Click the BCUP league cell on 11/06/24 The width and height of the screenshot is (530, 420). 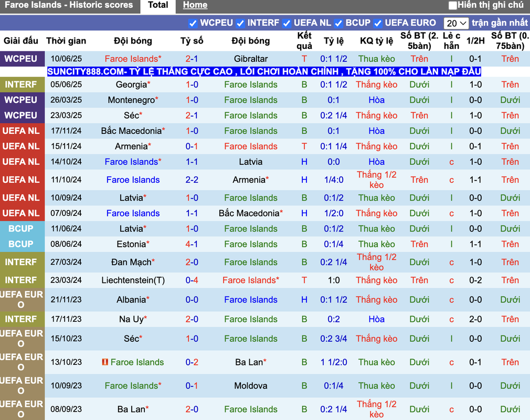(23, 228)
